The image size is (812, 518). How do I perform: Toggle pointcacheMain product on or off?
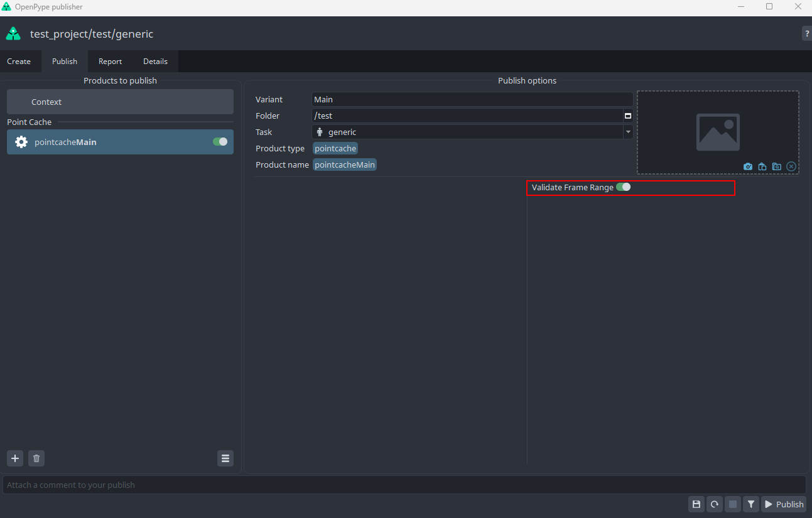coord(220,142)
